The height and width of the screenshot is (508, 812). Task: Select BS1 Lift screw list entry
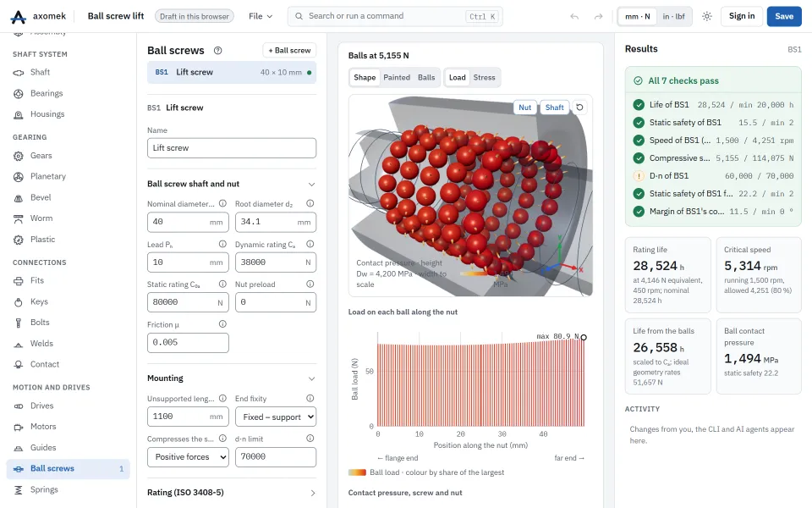[232, 73]
